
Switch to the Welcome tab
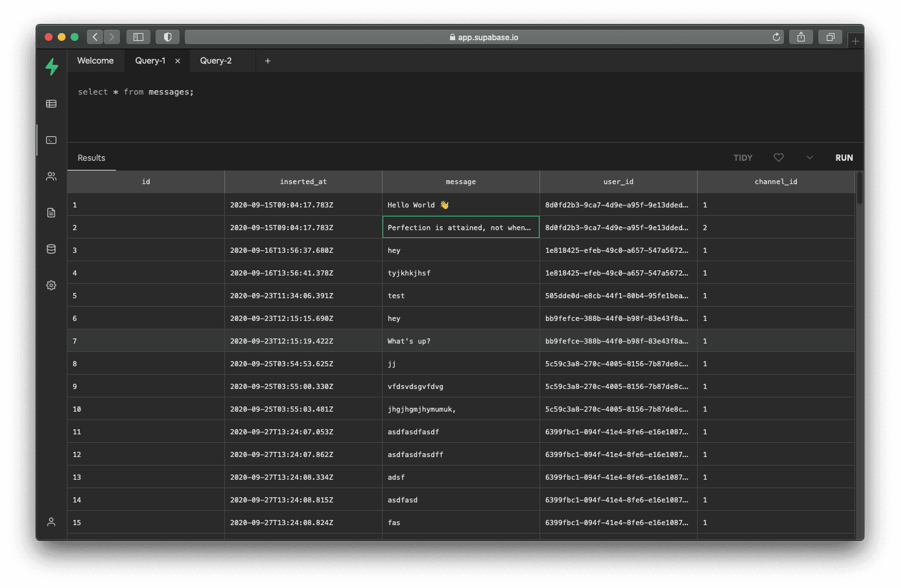pos(95,61)
